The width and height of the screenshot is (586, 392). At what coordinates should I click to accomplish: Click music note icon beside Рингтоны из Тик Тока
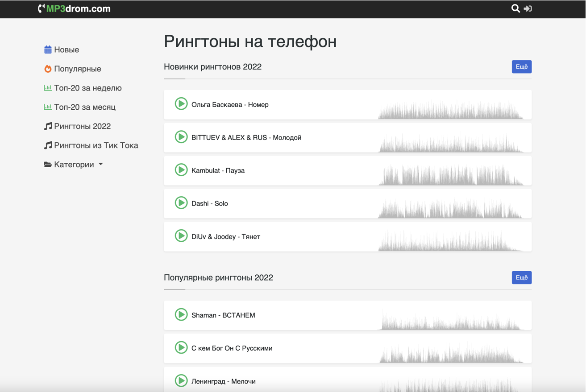click(x=48, y=145)
